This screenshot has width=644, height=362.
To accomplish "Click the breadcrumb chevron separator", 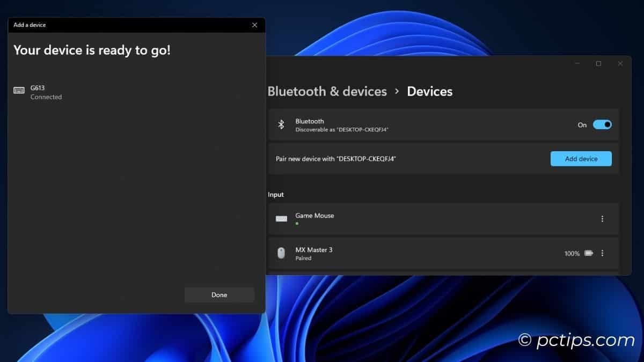I will click(397, 91).
